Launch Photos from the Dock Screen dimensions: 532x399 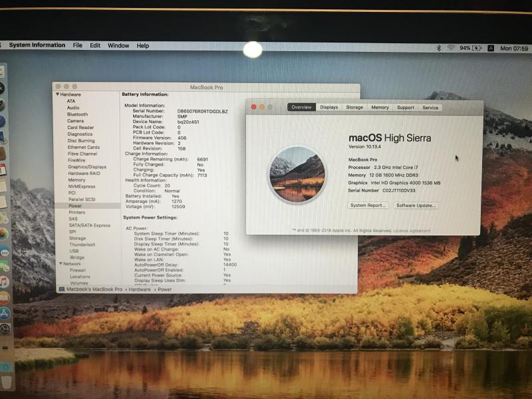coord(4,234)
